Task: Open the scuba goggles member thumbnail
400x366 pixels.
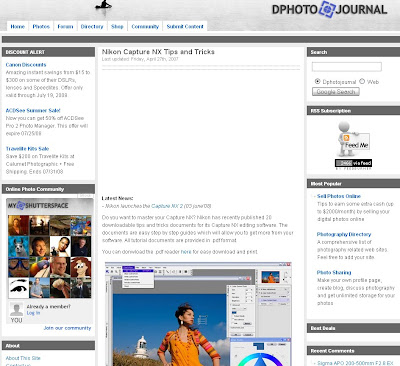Action: point(18,267)
